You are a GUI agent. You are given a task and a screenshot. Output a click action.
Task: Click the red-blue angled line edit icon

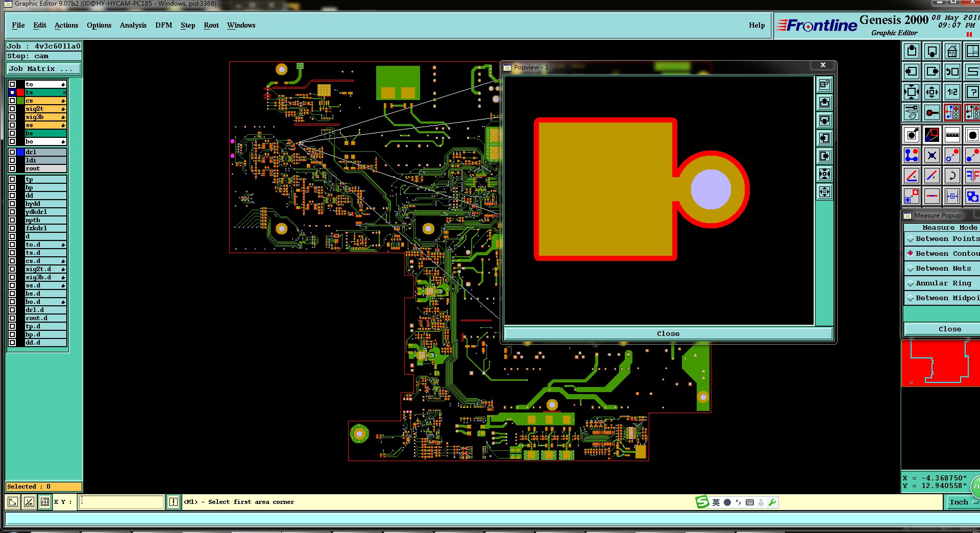(912, 176)
